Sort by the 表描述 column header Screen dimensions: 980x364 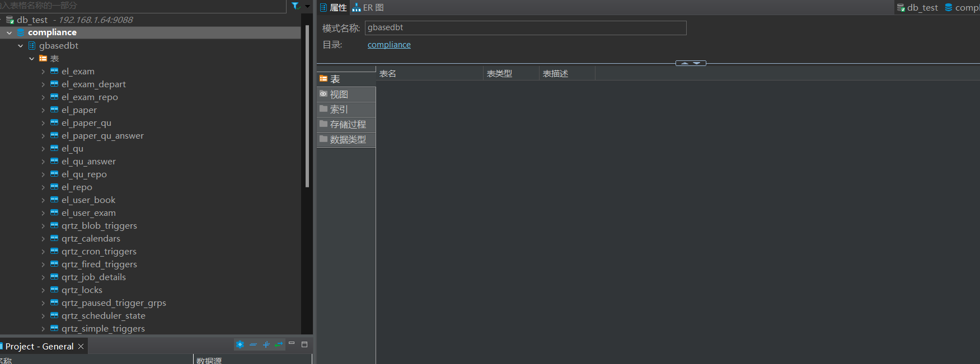click(567, 74)
